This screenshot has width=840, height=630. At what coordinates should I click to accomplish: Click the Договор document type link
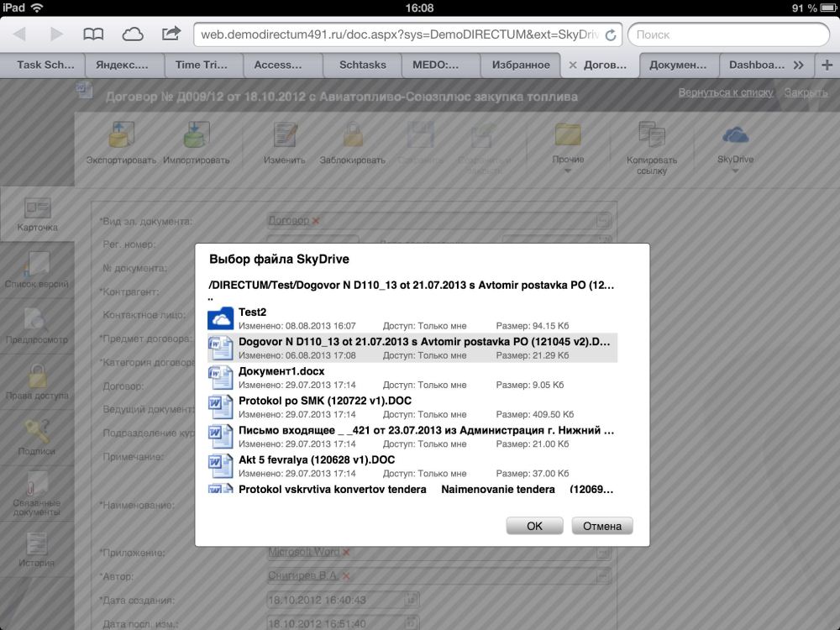pyautogui.click(x=289, y=220)
